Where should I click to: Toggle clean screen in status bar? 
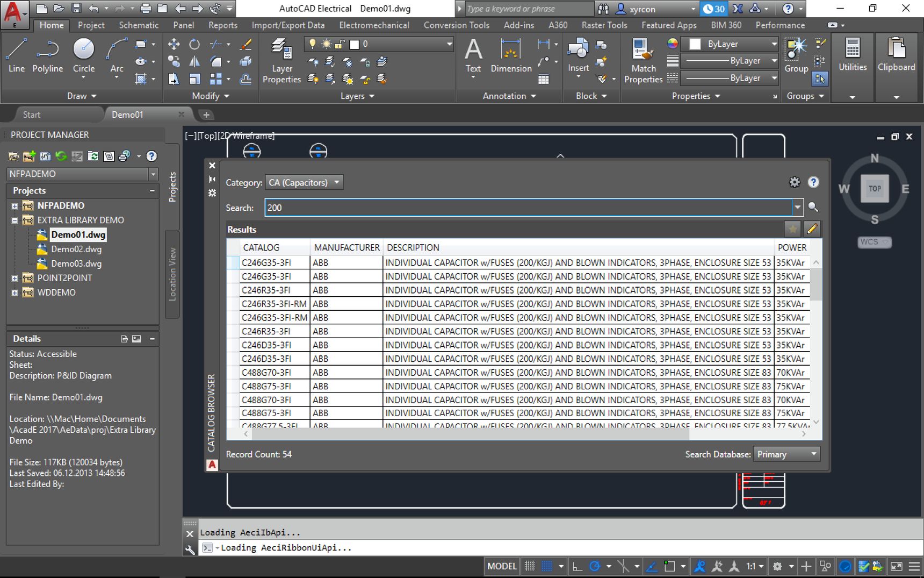896,566
